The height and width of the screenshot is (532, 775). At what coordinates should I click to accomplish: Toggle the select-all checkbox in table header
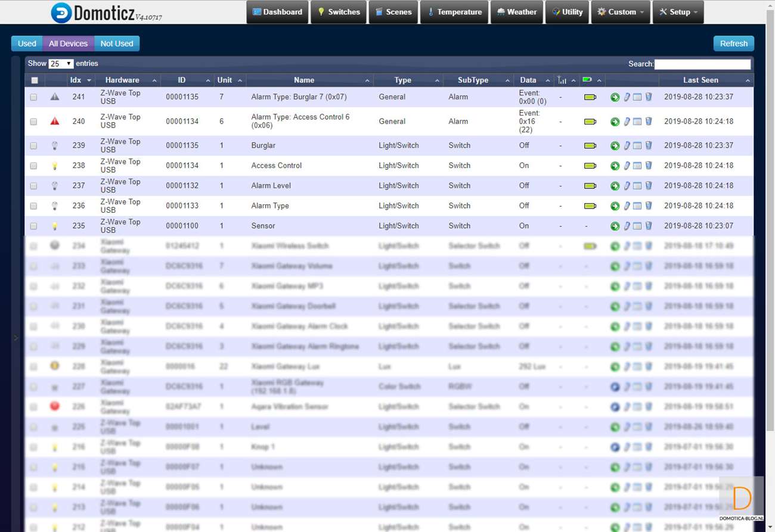click(35, 80)
